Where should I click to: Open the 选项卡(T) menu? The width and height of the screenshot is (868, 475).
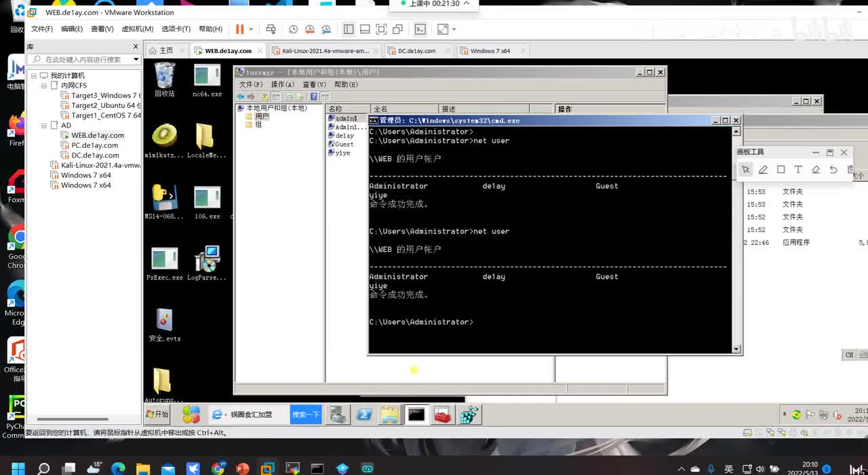click(176, 29)
